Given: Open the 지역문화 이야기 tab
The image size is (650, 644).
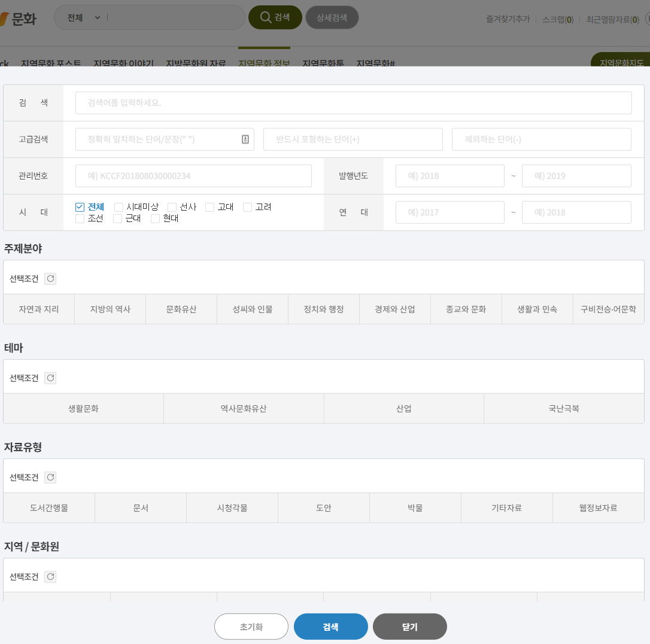Looking at the screenshot, I should click(x=123, y=62).
